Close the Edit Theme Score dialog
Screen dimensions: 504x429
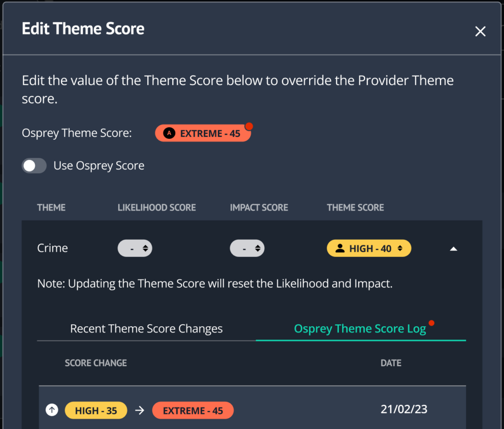[480, 31]
